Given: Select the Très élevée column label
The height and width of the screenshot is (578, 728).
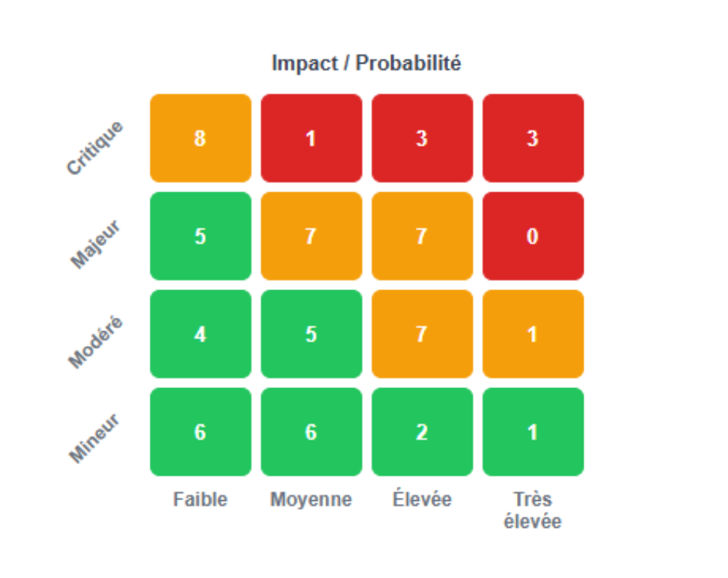Looking at the screenshot, I should [x=533, y=510].
